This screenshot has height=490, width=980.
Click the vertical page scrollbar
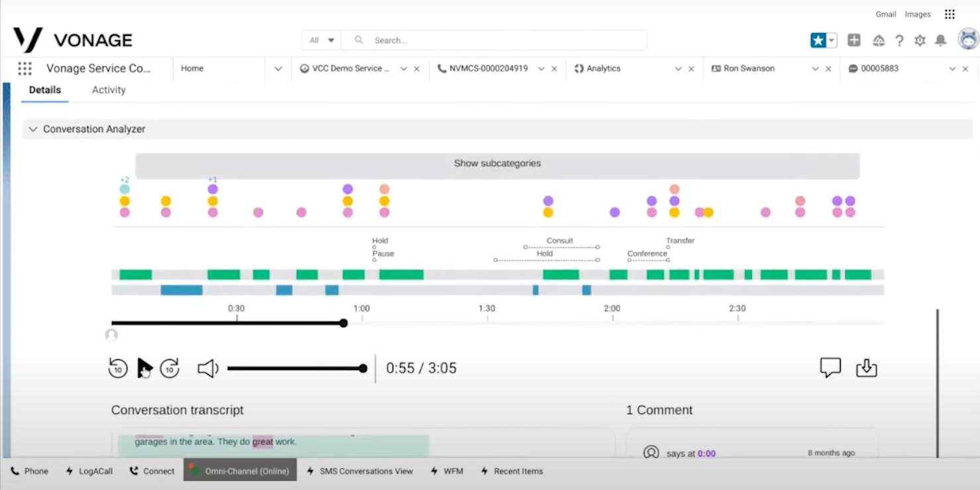coord(938,383)
